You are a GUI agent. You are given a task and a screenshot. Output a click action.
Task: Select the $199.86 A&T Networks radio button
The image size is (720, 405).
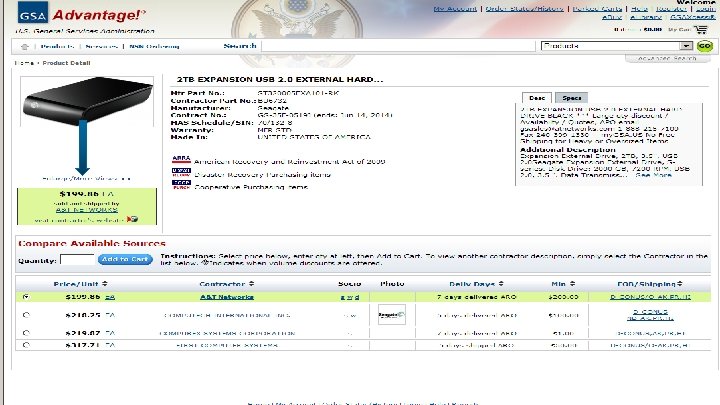tap(26, 297)
